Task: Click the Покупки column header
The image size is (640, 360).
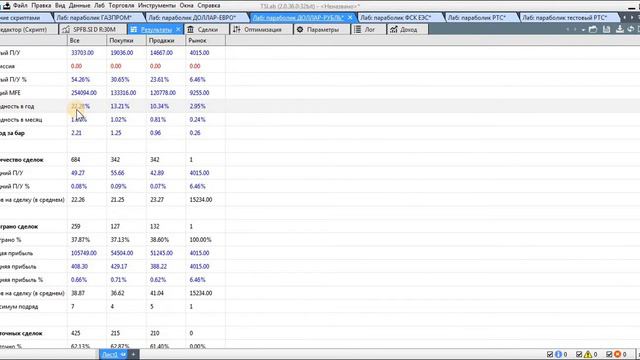Action: click(127, 40)
